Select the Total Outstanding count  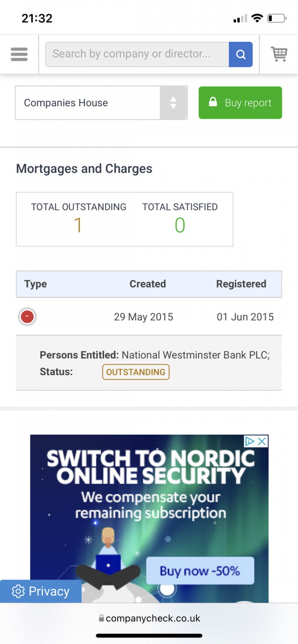pos(78,225)
